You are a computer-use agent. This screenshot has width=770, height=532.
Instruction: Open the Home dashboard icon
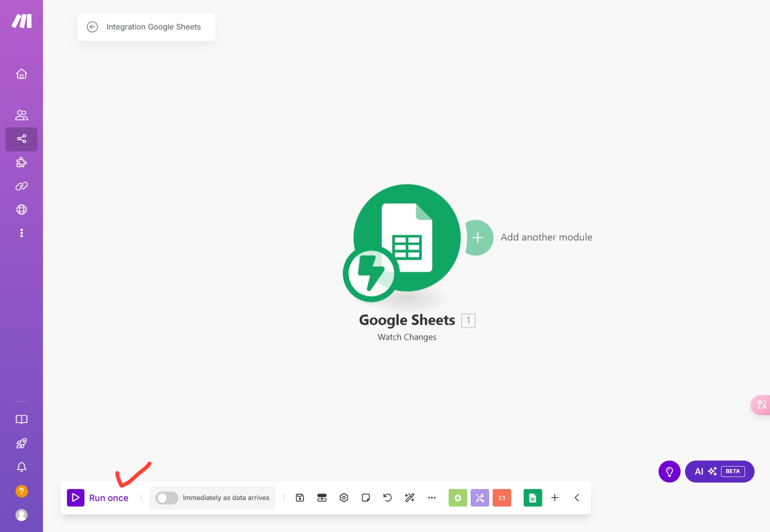[x=21, y=74]
